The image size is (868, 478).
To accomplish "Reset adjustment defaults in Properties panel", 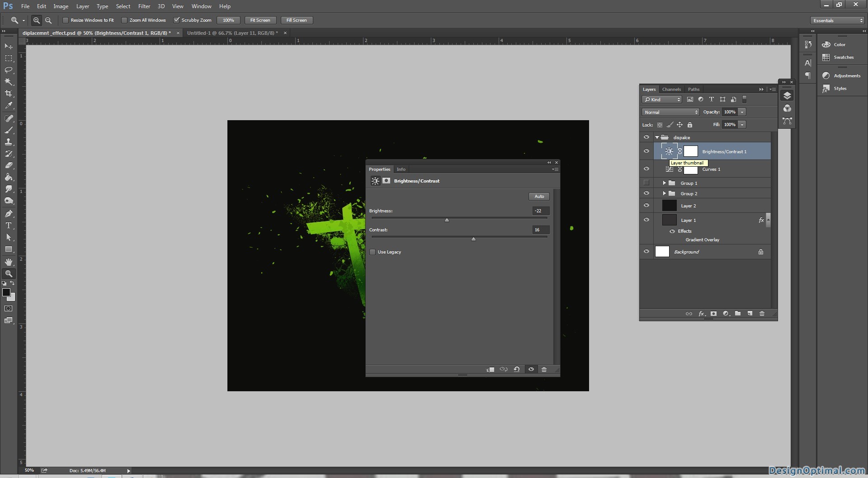I will coord(517,370).
